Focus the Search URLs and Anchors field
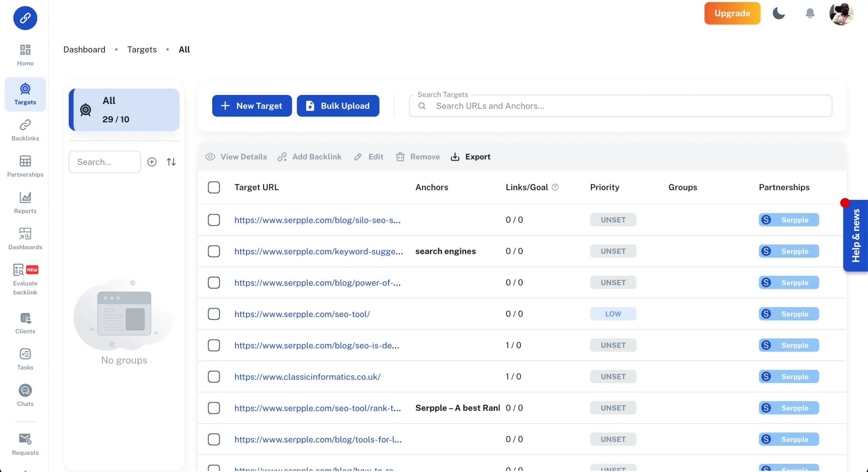Viewport: 868px width, 472px height. pos(620,106)
